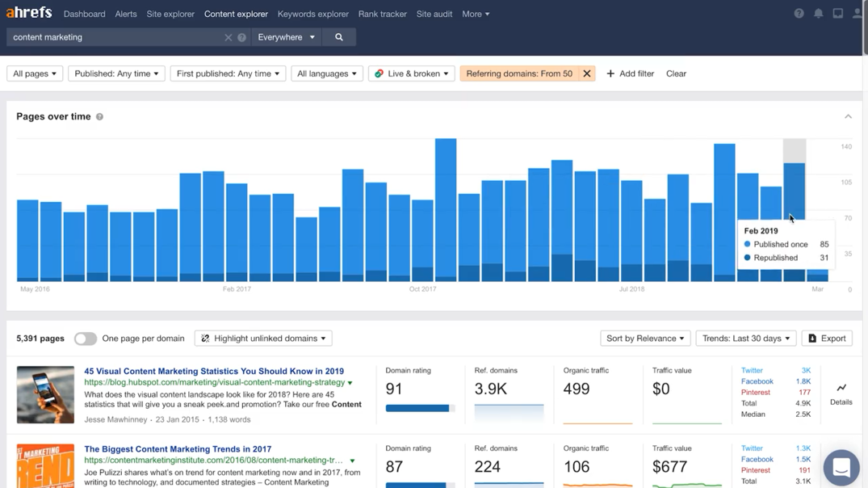This screenshot has height=488, width=868.
Task: Open Everywhere search scope dropdown
Action: [286, 37]
